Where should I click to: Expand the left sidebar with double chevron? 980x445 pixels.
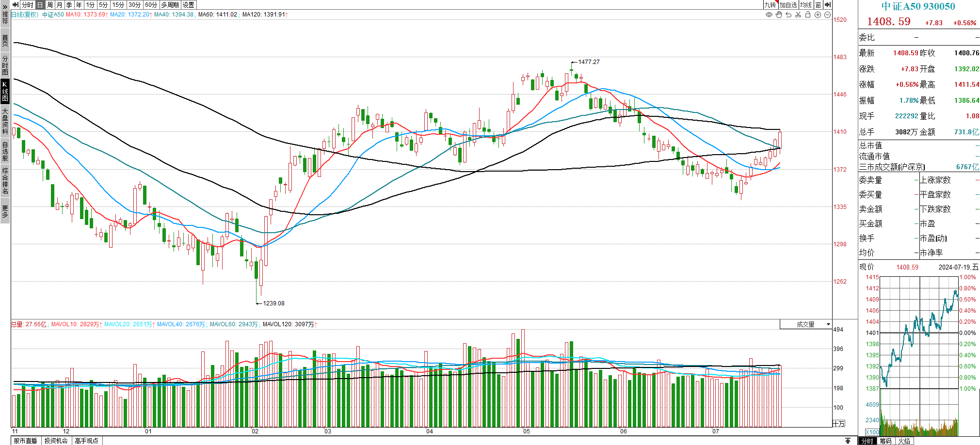[x=5, y=6]
